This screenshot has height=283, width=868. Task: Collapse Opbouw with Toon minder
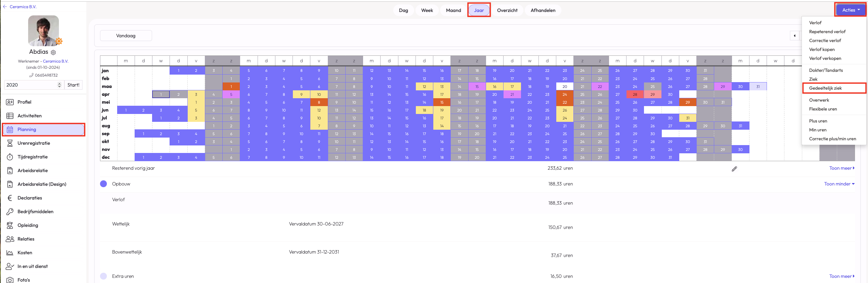pyautogui.click(x=839, y=184)
